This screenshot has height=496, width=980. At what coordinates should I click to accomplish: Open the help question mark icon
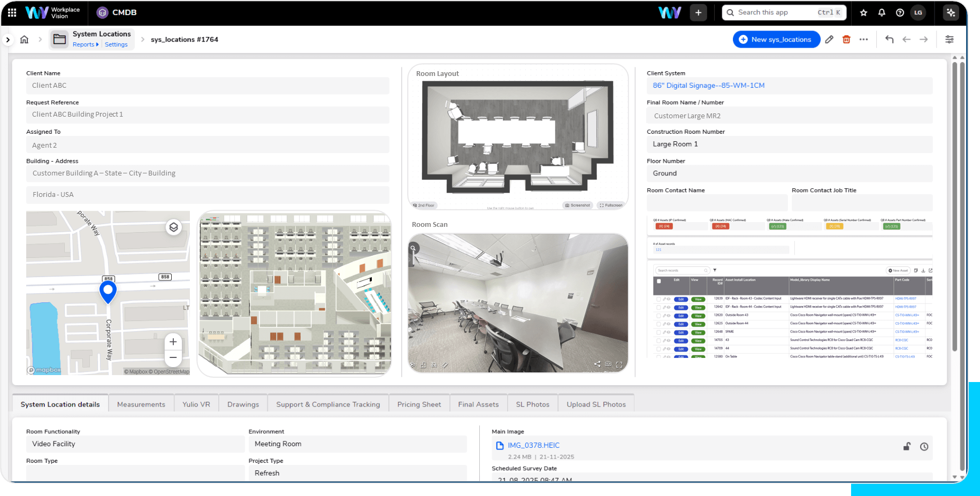coord(900,13)
